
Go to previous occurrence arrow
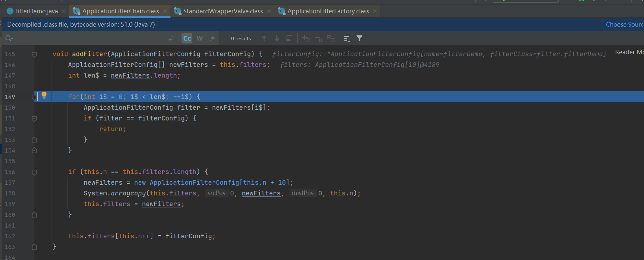(264, 38)
